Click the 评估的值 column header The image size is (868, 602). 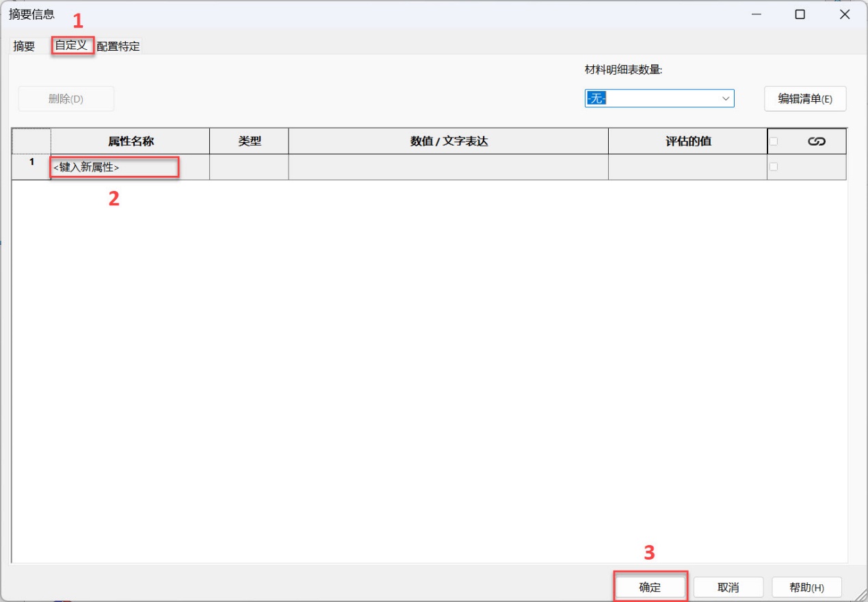click(x=687, y=142)
